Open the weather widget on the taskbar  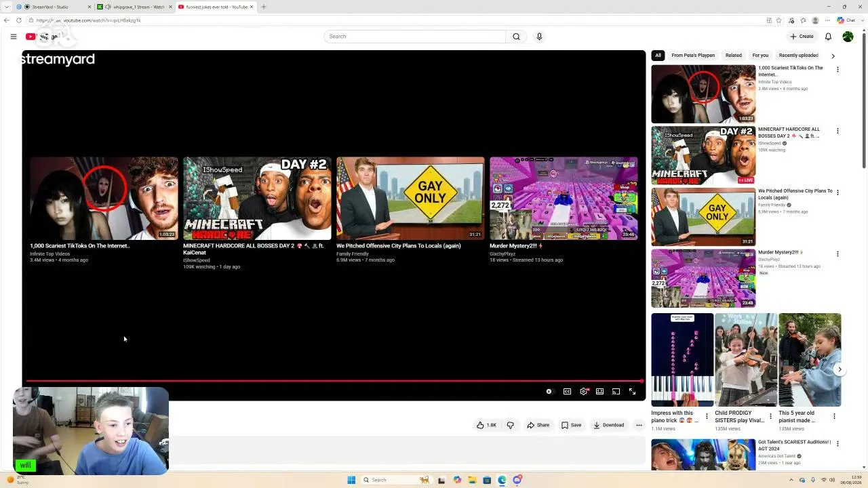tap(18, 480)
